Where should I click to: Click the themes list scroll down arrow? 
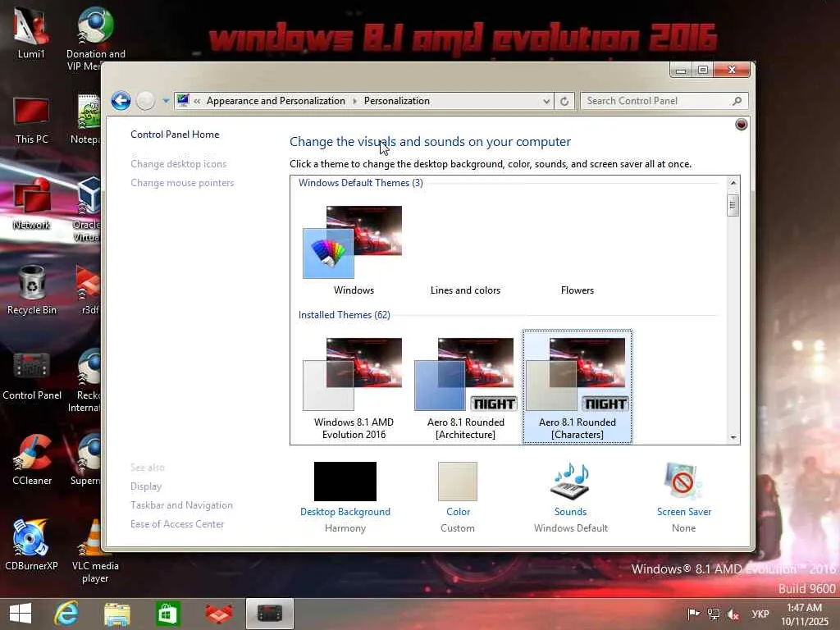point(733,437)
